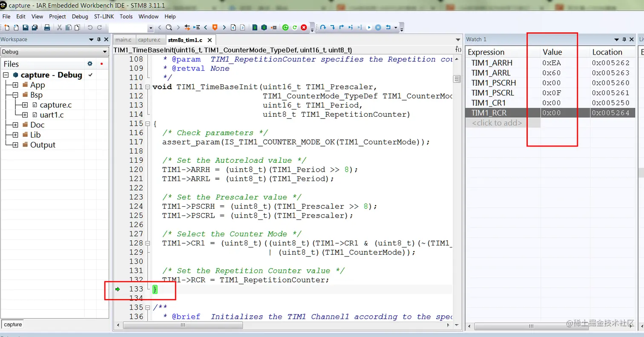
Task: Click the Make and Restart Debugger green icon
Action: [x=285, y=27]
